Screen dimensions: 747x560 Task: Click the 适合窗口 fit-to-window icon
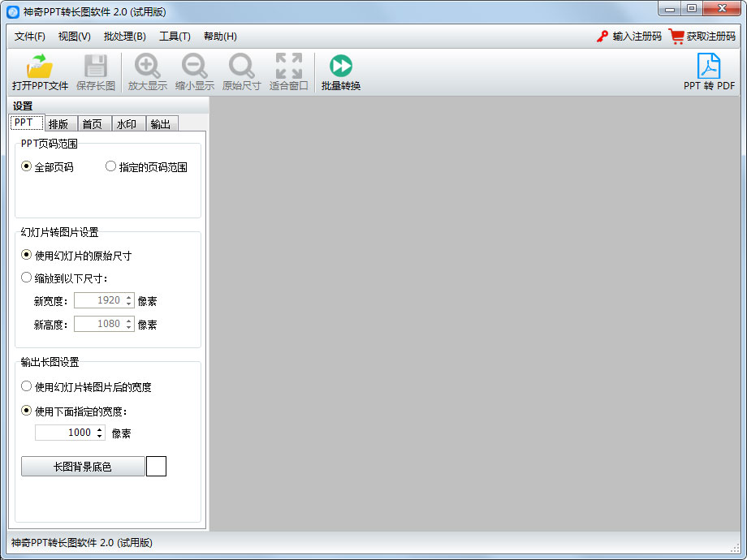(x=288, y=67)
